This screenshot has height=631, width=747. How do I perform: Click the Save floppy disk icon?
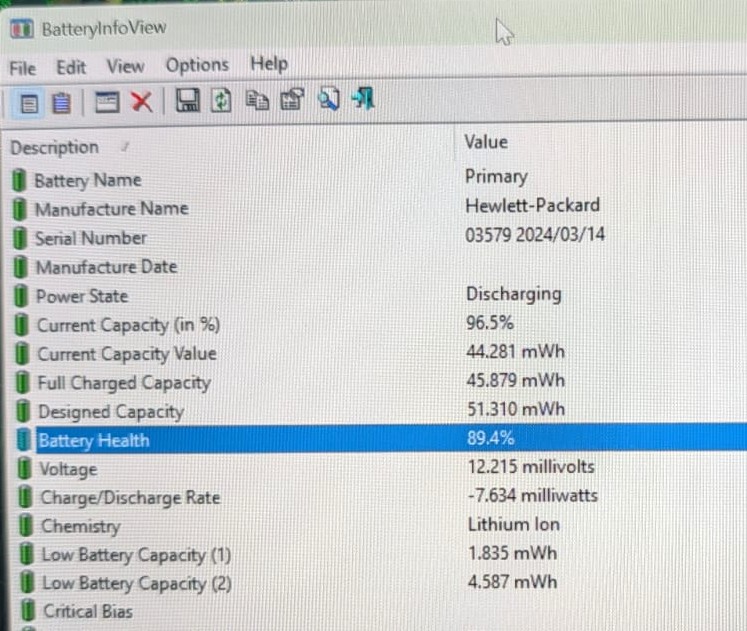[x=188, y=100]
